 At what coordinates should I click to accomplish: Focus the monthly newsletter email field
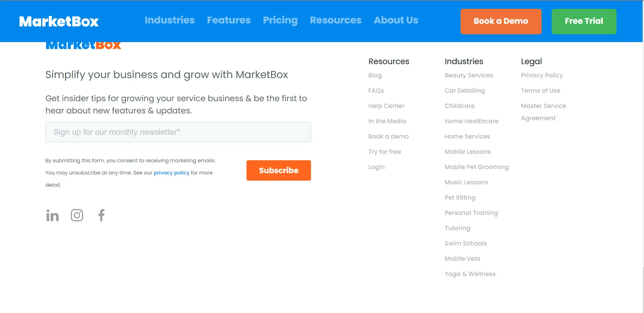point(178,132)
